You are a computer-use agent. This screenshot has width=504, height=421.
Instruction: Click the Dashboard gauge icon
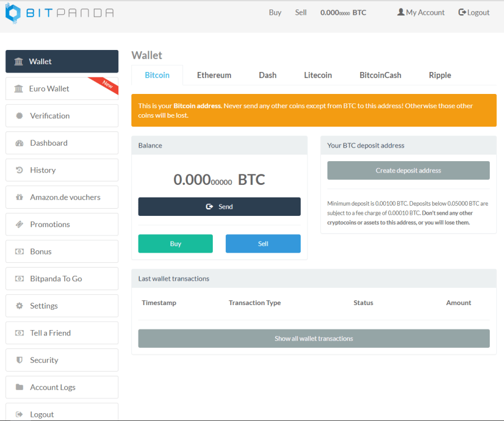(x=19, y=143)
